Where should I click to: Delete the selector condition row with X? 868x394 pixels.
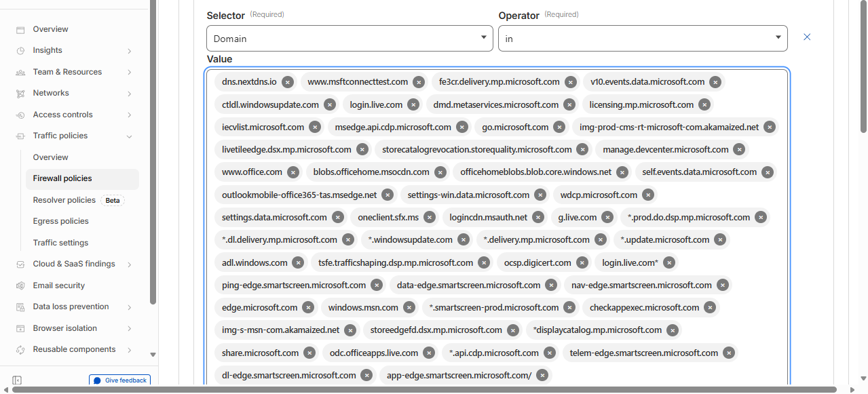[x=807, y=37]
